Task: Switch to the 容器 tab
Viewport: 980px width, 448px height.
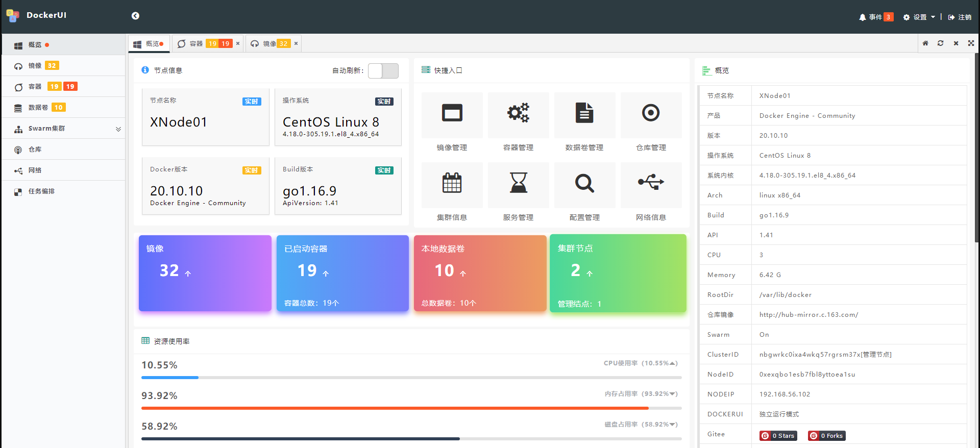Action: 197,44
